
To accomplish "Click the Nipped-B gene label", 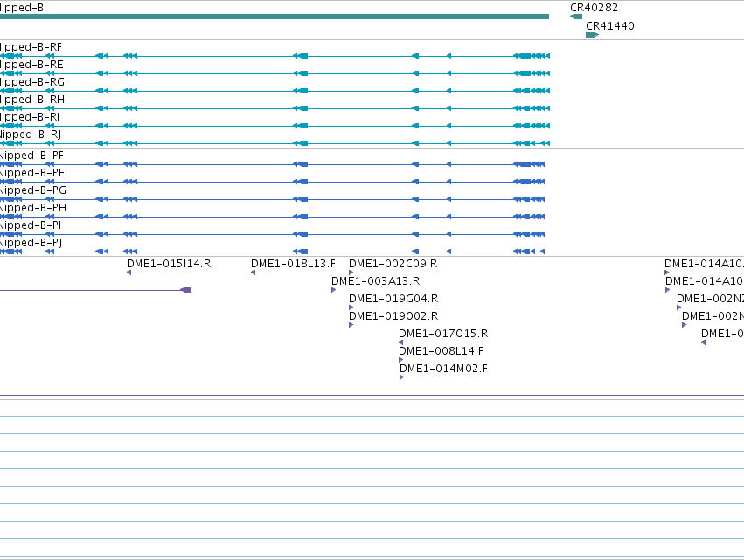I will (x=21, y=8).
